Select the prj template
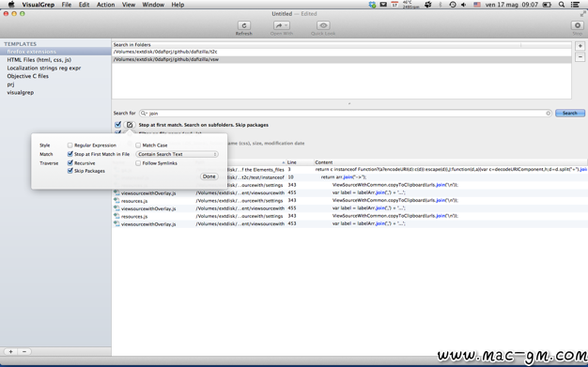The width and height of the screenshot is (588, 367). tap(55, 84)
